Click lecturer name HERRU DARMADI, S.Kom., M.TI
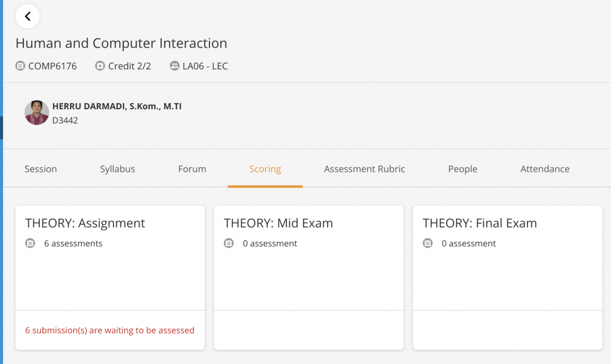Screen dimensions: 611x364 (117, 106)
